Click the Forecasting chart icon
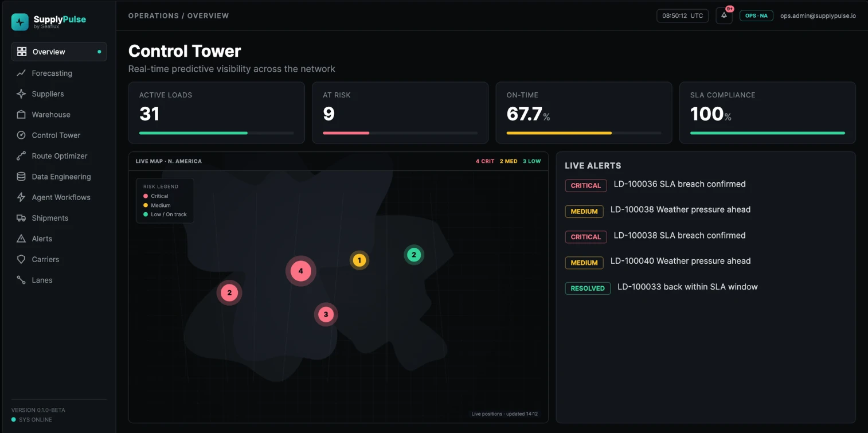868x433 pixels. pyautogui.click(x=21, y=73)
